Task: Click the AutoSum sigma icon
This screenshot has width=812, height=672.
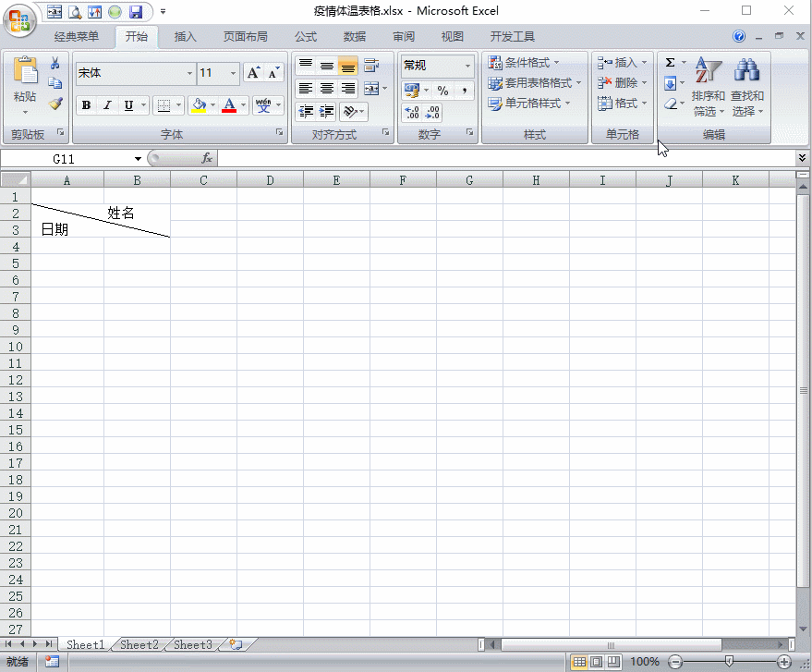Action: click(x=670, y=63)
